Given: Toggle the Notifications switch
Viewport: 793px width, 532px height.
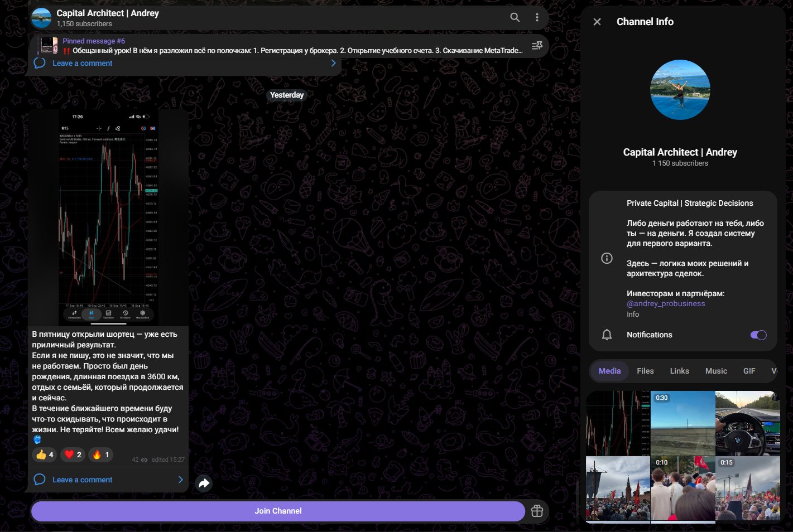Looking at the screenshot, I should point(758,335).
